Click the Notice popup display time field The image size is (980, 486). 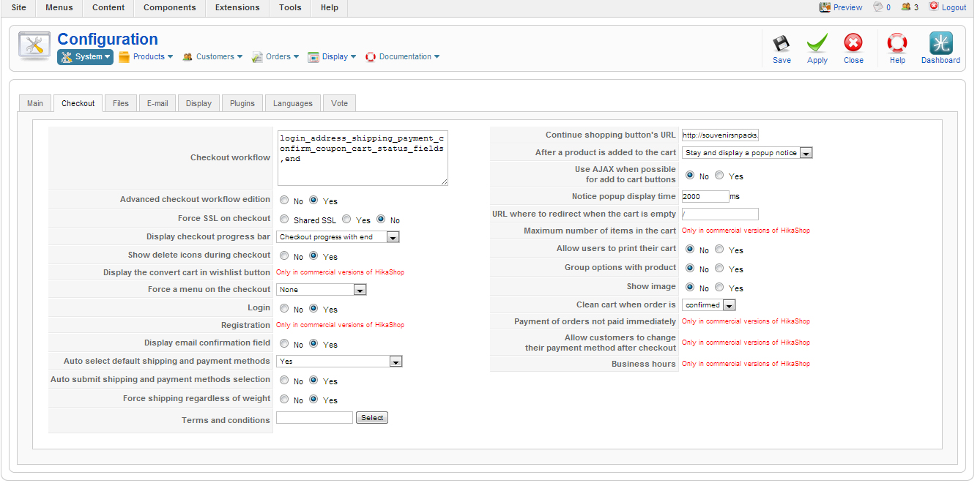(x=705, y=196)
